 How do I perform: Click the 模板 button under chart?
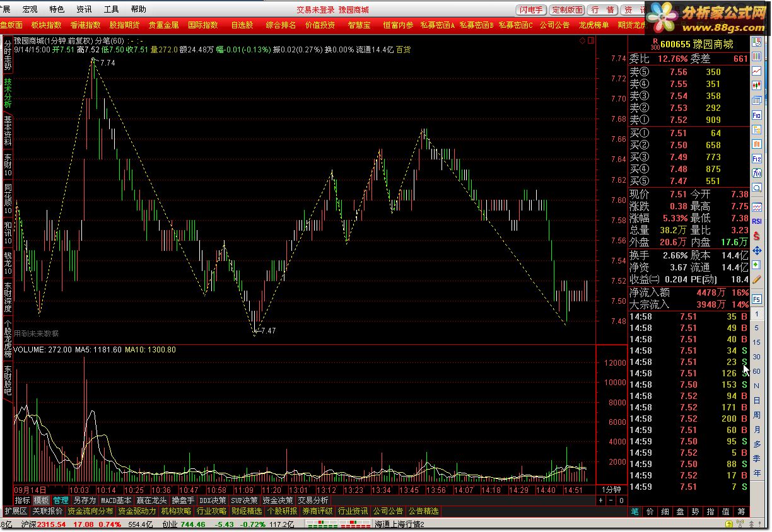[42, 500]
